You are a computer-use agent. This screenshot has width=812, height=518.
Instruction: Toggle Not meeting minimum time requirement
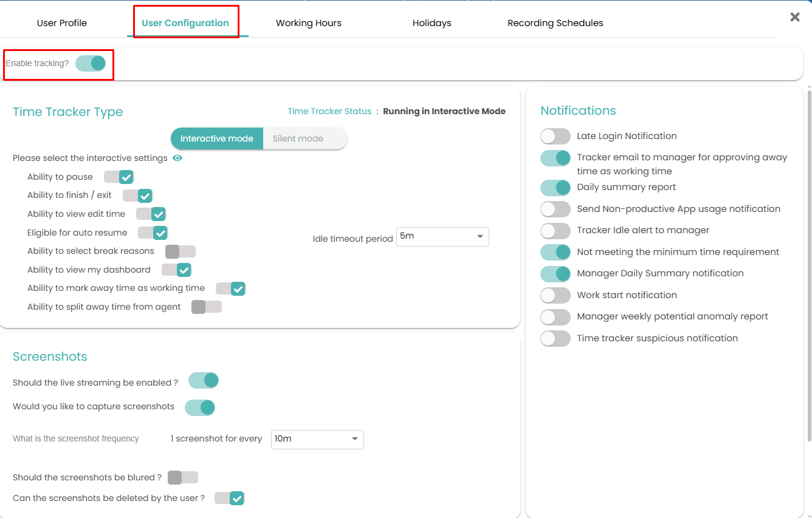[556, 252]
